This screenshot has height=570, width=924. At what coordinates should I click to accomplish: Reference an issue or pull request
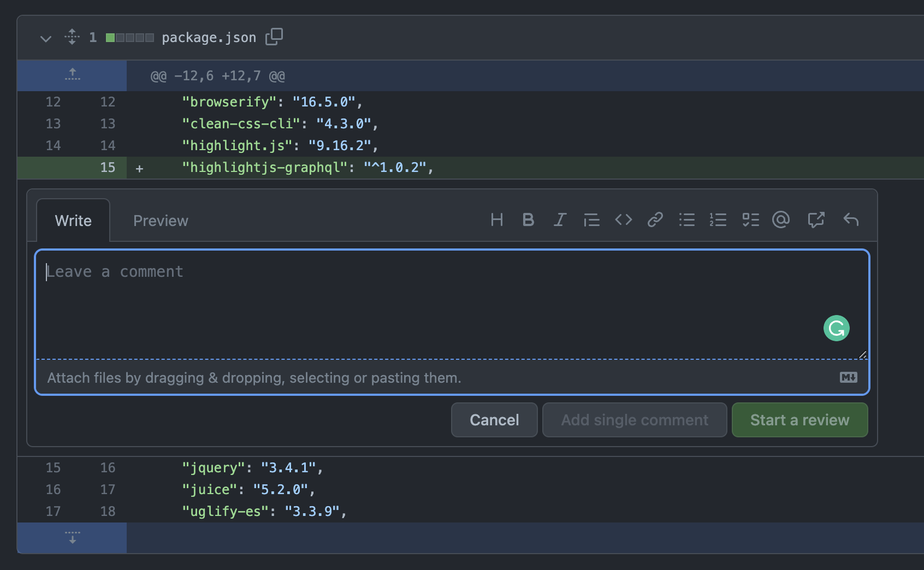coord(816,220)
